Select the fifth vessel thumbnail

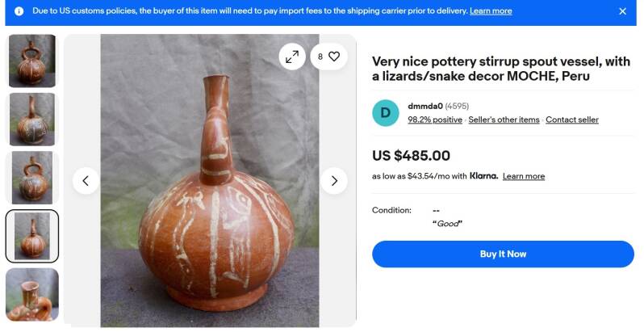(32, 294)
